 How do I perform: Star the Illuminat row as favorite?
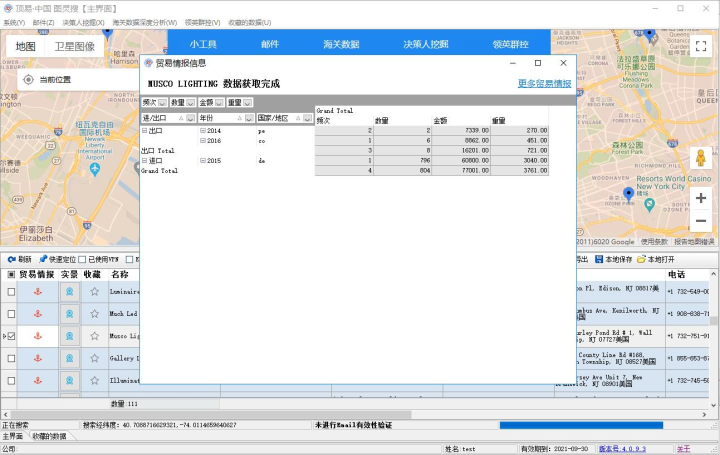coord(95,381)
